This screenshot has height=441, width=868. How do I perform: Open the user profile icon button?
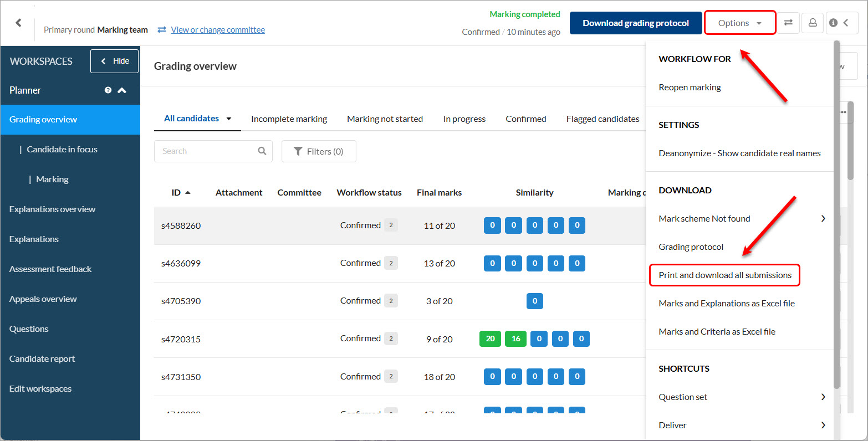pos(812,23)
